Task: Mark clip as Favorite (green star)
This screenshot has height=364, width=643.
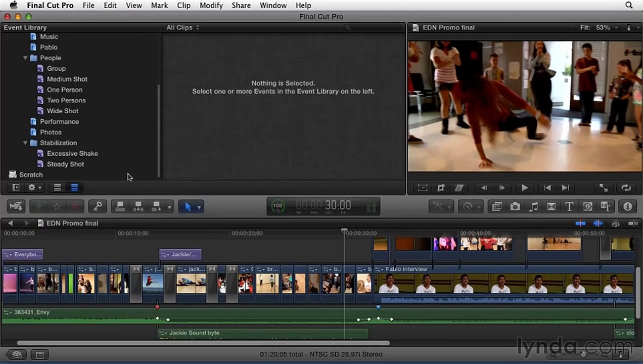Action: [38, 206]
